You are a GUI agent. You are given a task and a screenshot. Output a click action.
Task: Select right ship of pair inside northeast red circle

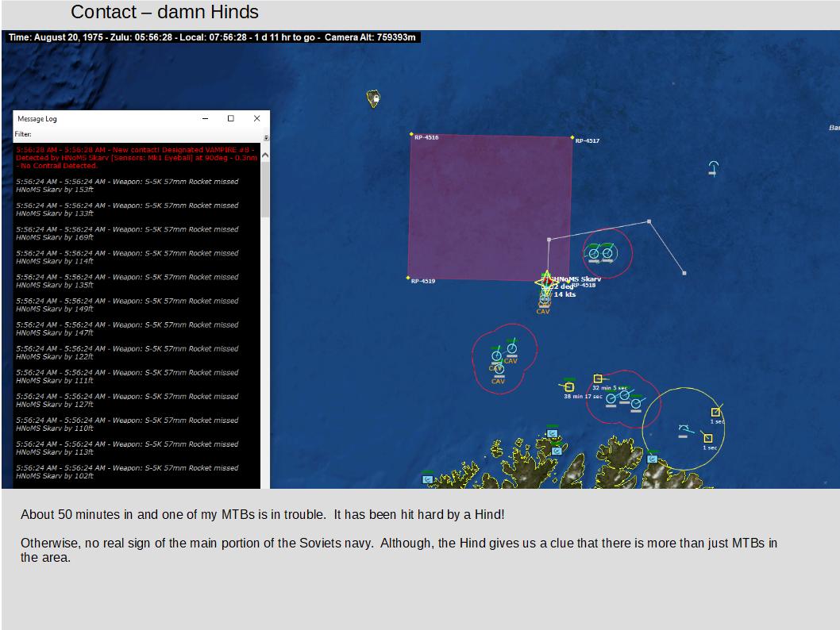click(x=607, y=252)
